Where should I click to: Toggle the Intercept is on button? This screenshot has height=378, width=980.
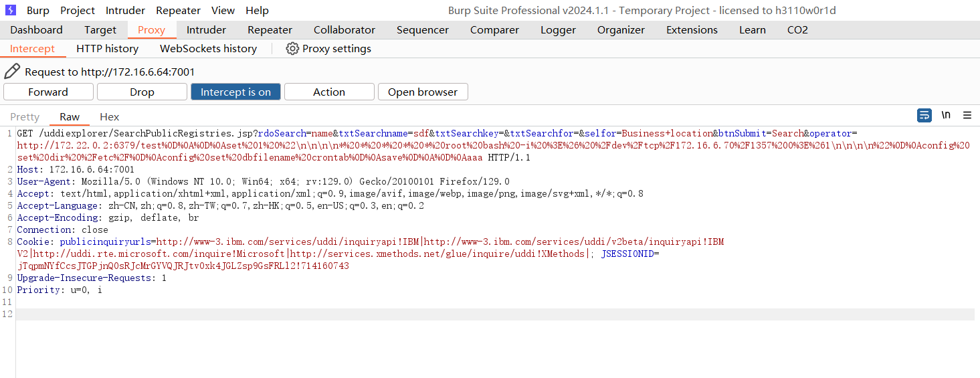pos(235,92)
